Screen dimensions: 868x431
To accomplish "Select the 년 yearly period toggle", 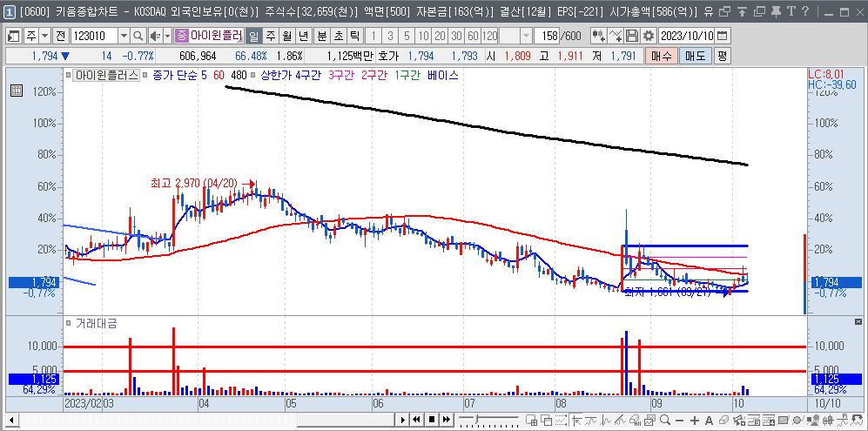I will tap(303, 36).
